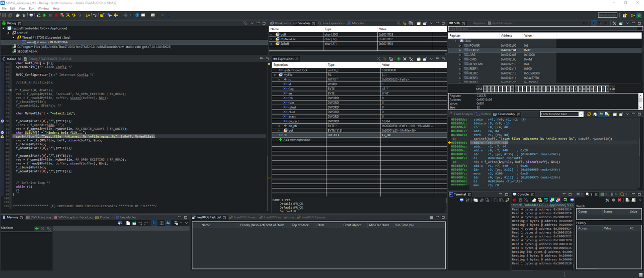The height and width of the screenshot is (278, 644).
Task: Click the Home icon in Disassembly toolbar
Action: 595,114
